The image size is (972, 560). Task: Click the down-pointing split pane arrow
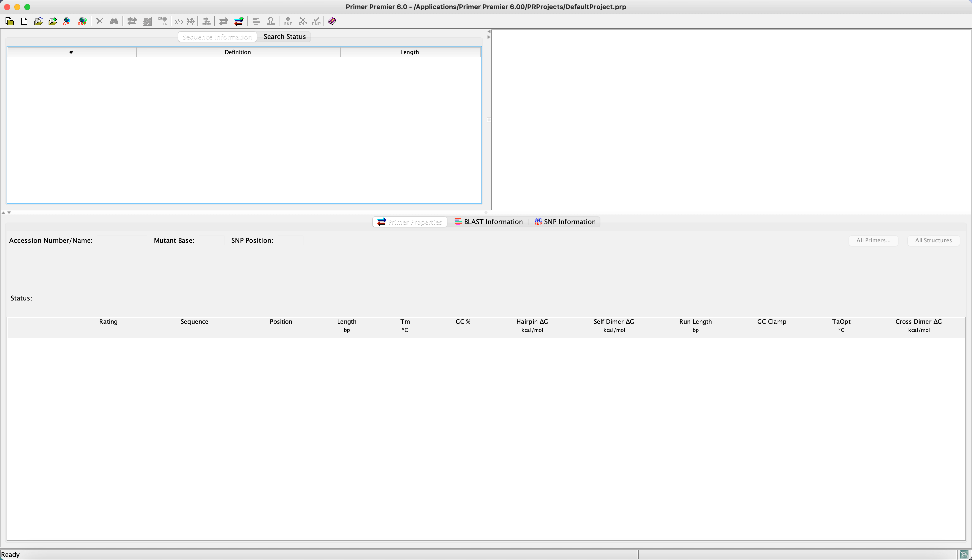tap(9, 212)
